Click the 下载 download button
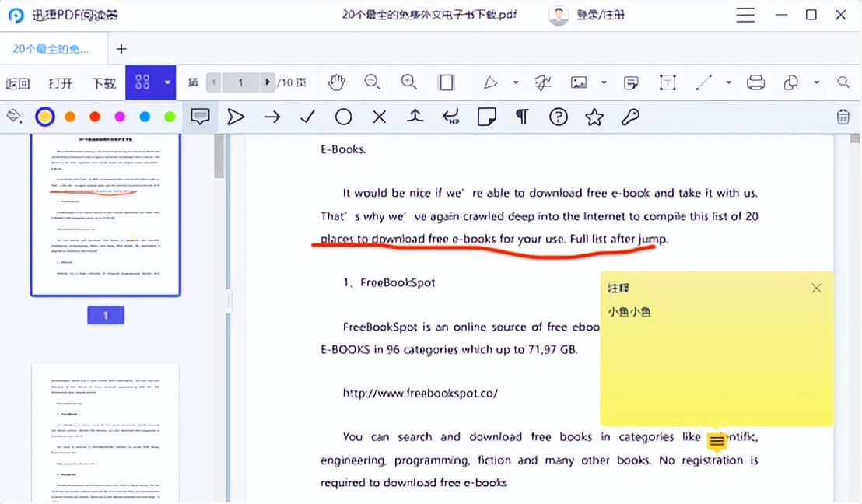 [103, 82]
